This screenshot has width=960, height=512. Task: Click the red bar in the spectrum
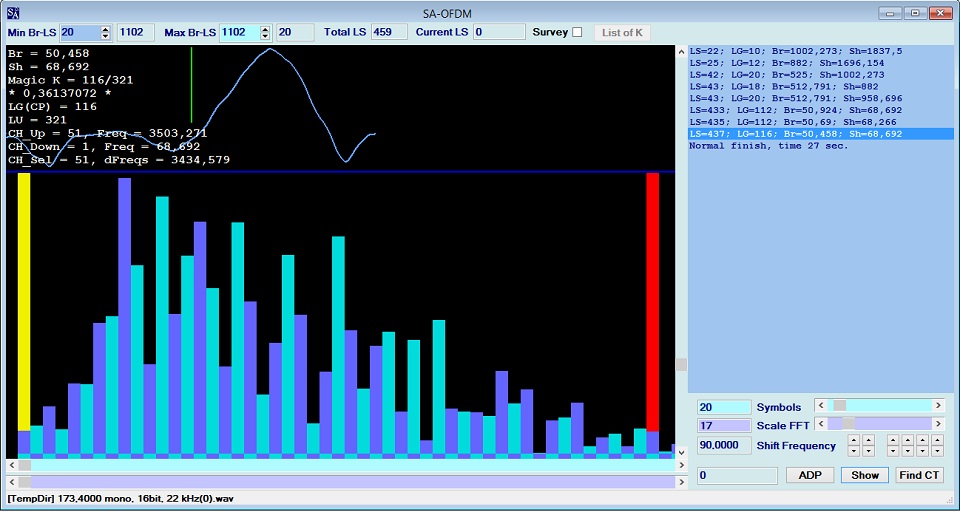click(x=652, y=300)
